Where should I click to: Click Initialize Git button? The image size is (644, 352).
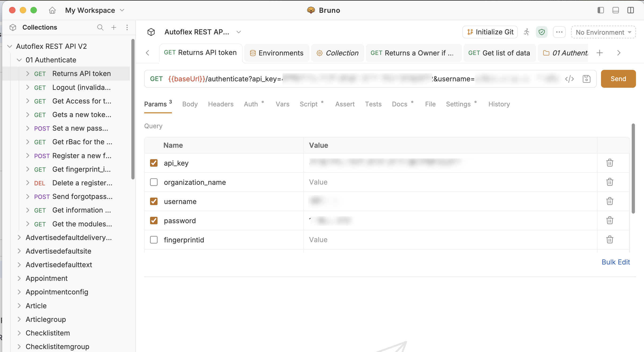click(490, 32)
